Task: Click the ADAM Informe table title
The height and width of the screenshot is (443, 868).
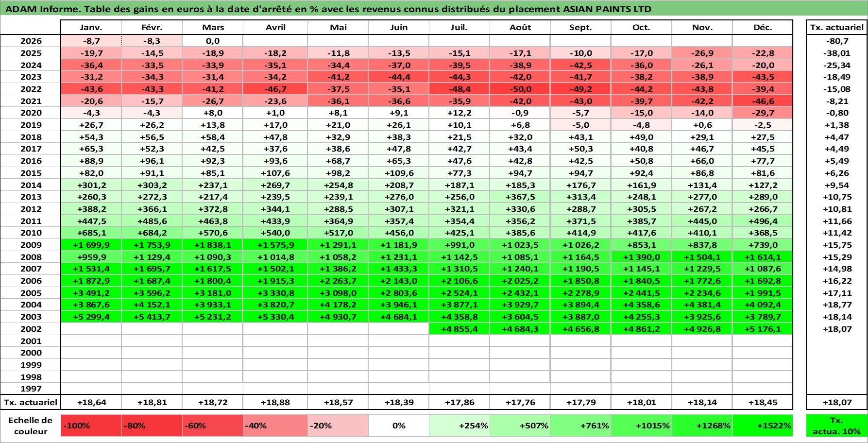Action: [x=328, y=9]
